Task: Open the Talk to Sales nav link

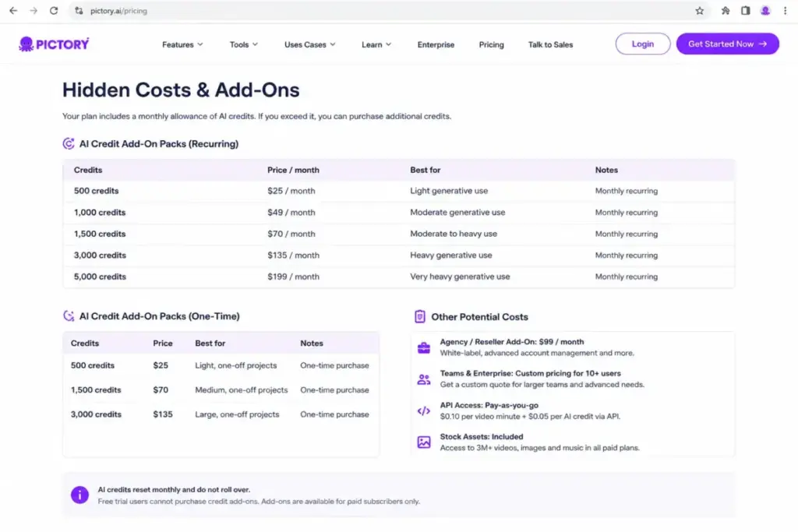Action: [x=550, y=44]
